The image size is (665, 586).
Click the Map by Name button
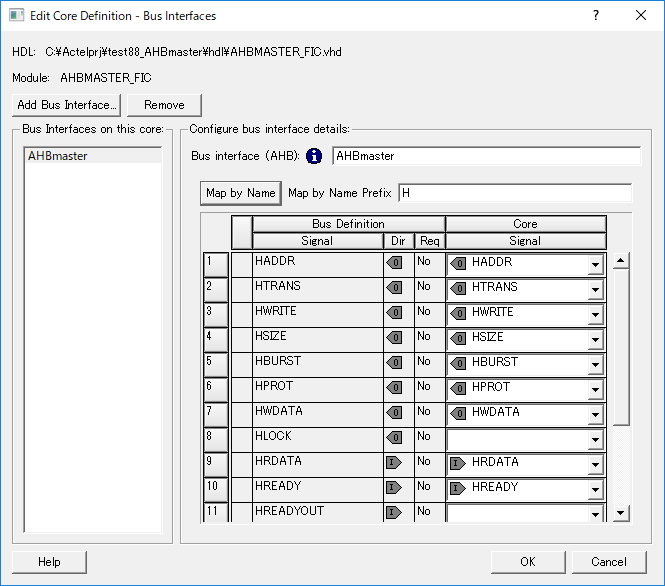point(240,193)
